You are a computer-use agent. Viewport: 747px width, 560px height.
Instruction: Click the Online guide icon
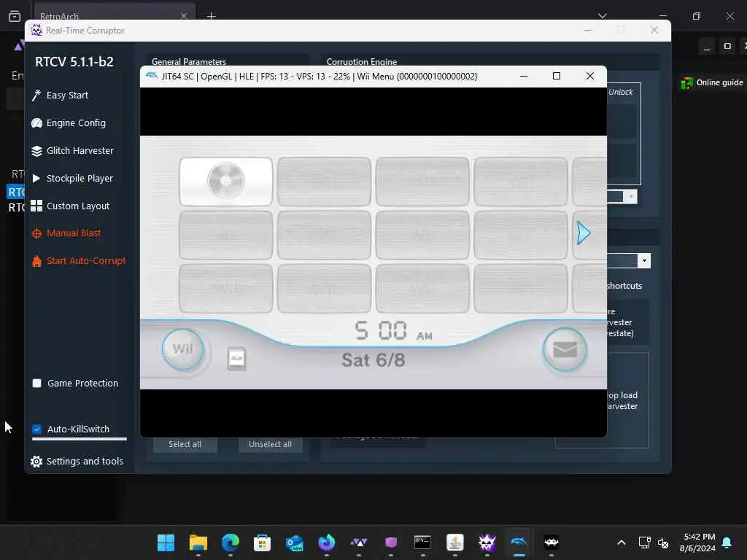tap(686, 83)
